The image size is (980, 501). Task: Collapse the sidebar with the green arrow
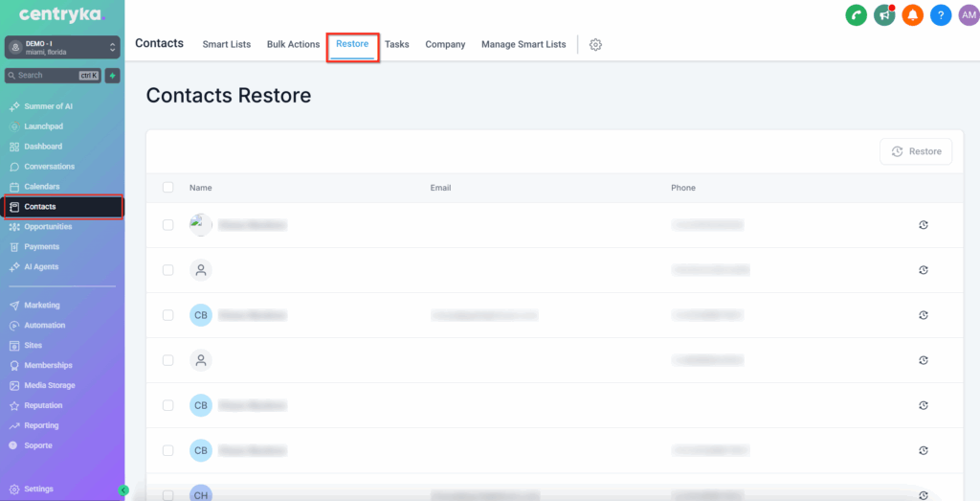122,490
